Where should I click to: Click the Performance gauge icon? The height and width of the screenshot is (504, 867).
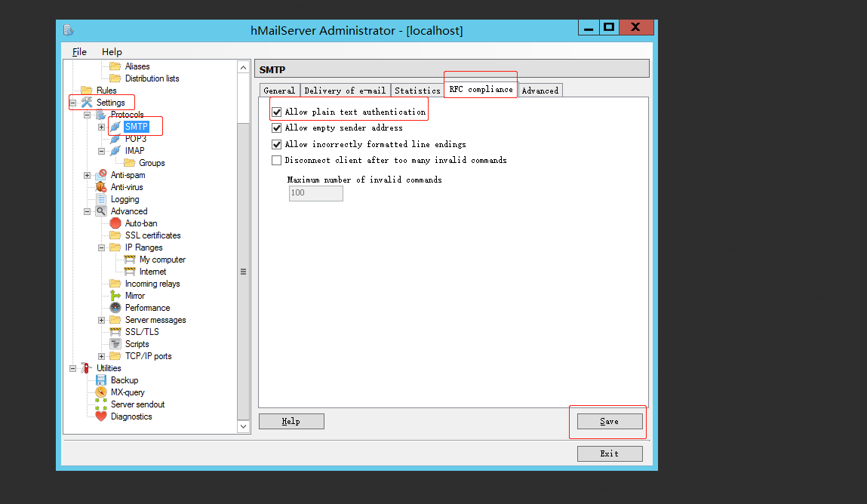pyautogui.click(x=115, y=308)
